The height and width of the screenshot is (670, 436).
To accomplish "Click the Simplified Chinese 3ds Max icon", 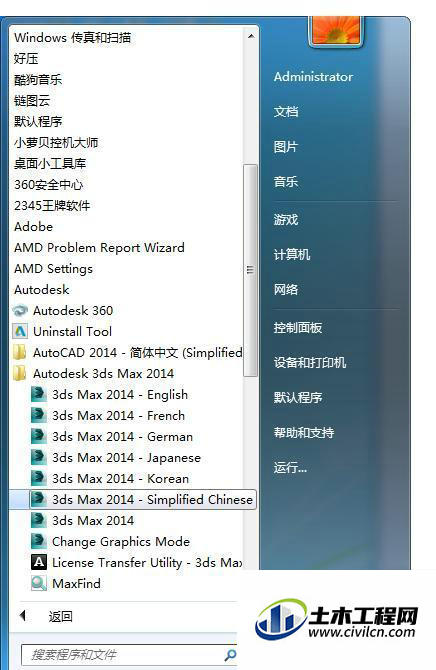I will 39,499.
